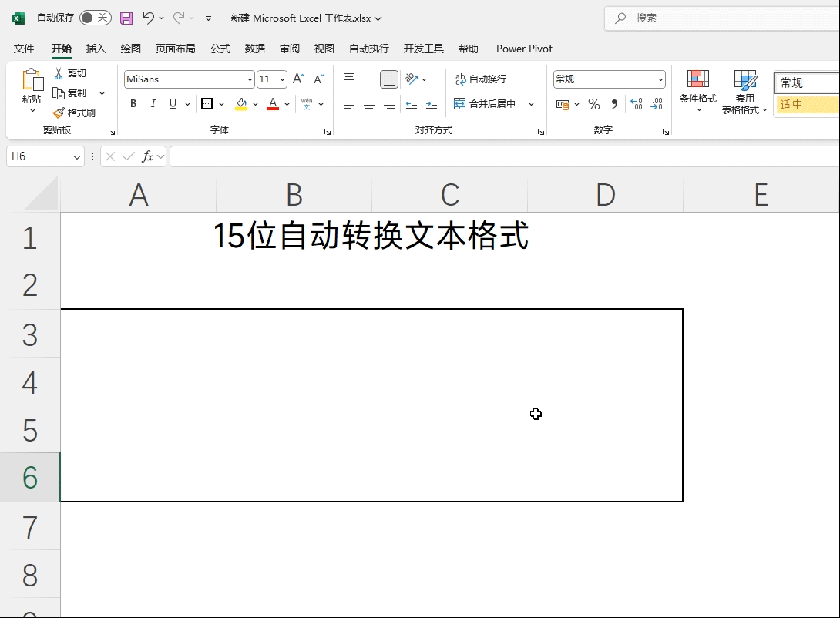Open Format as Table 套用表格格式
840x618 pixels.
click(744, 92)
